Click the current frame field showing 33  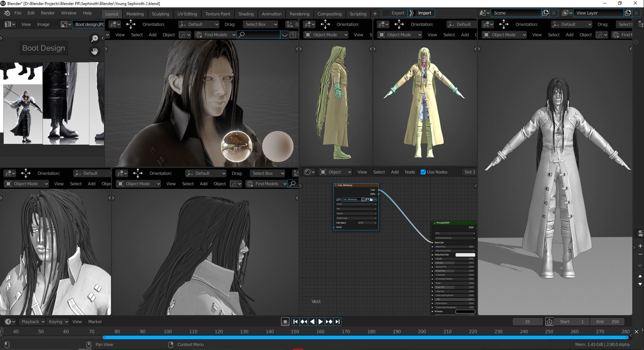(x=527, y=321)
